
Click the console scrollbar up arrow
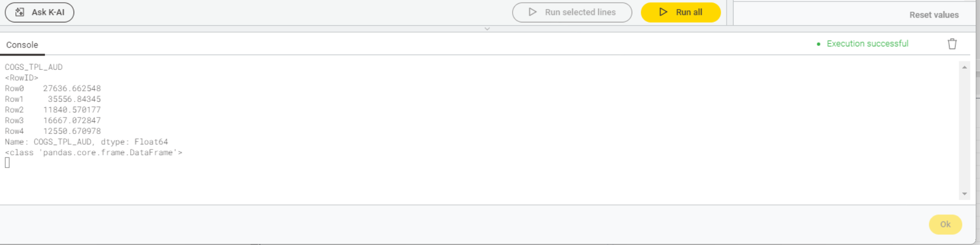(x=964, y=67)
